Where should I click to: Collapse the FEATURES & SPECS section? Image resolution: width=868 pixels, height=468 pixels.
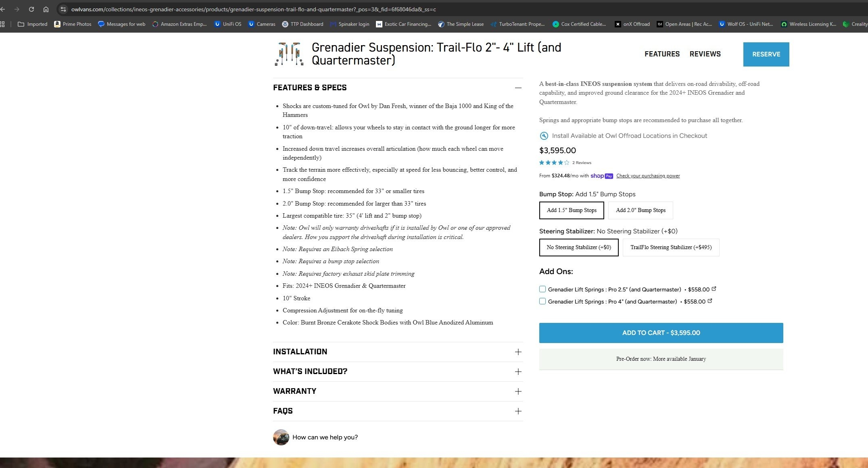point(518,87)
